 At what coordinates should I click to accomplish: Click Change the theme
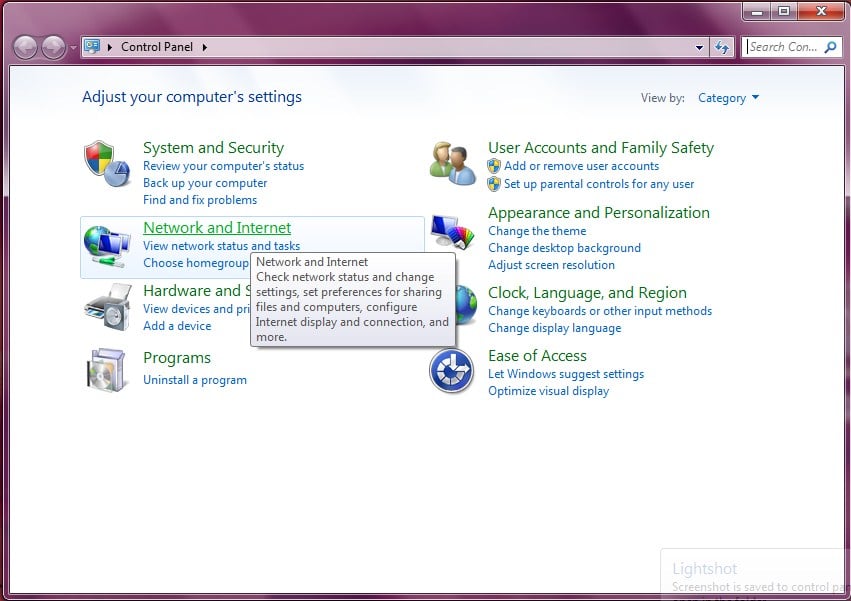click(537, 231)
